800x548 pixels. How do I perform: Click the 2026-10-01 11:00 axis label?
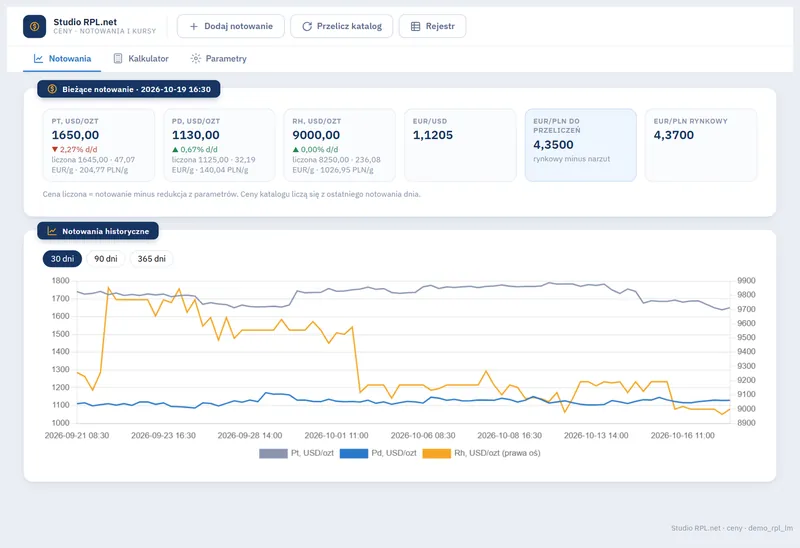pos(336,436)
